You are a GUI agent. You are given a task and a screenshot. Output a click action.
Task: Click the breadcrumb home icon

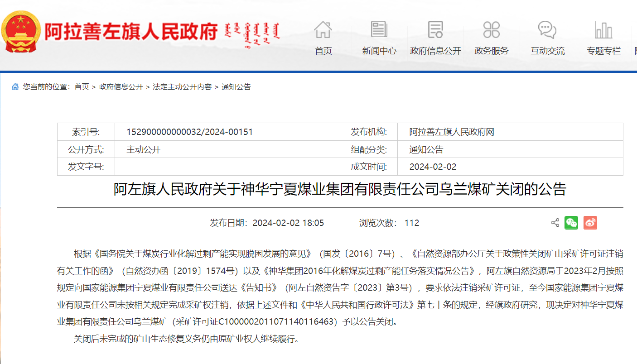(15, 87)
